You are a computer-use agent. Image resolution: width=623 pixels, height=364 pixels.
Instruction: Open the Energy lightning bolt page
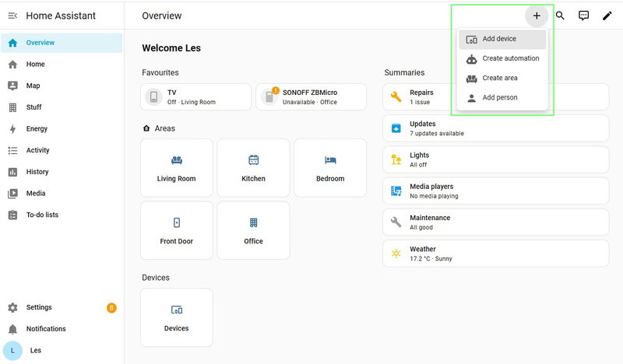[12, 128]
